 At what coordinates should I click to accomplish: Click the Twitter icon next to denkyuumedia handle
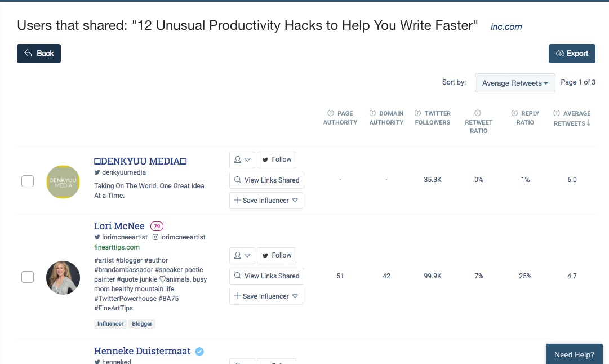click(x=98, y=173)
